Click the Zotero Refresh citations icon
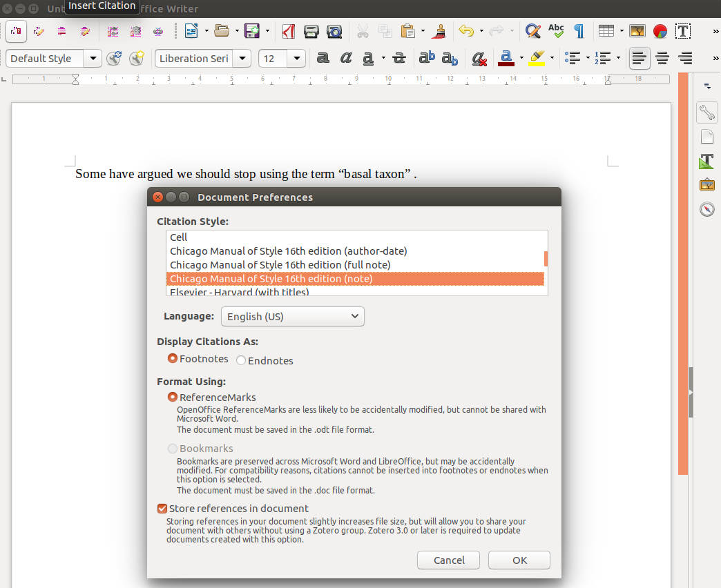The image size is (721, 588). click(x=113, y=31)
